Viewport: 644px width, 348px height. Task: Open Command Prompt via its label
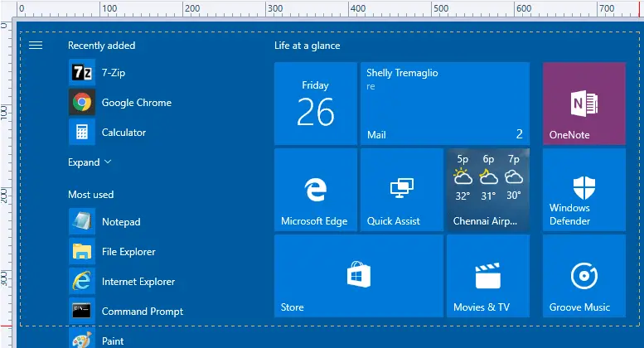[x=143, y=312]
